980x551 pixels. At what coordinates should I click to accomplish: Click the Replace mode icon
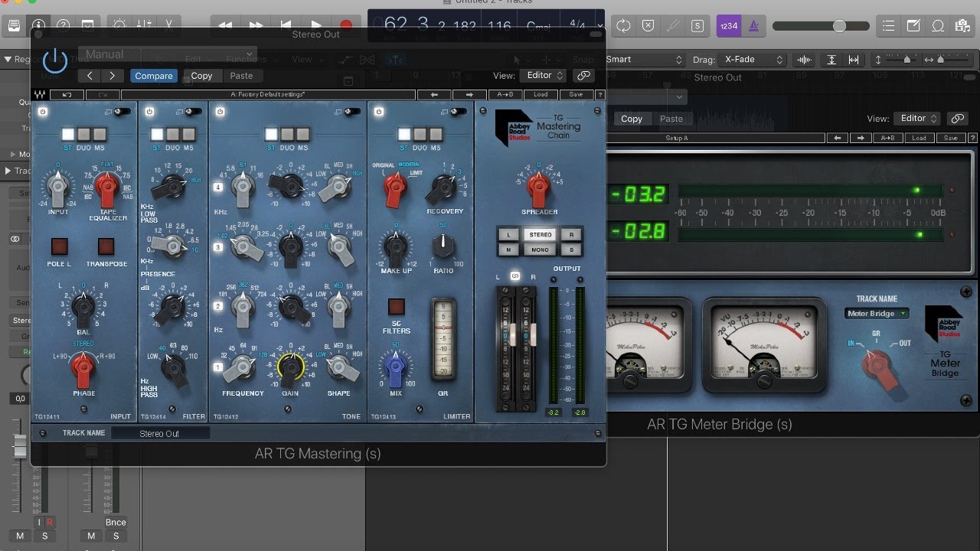pos(648,25)
